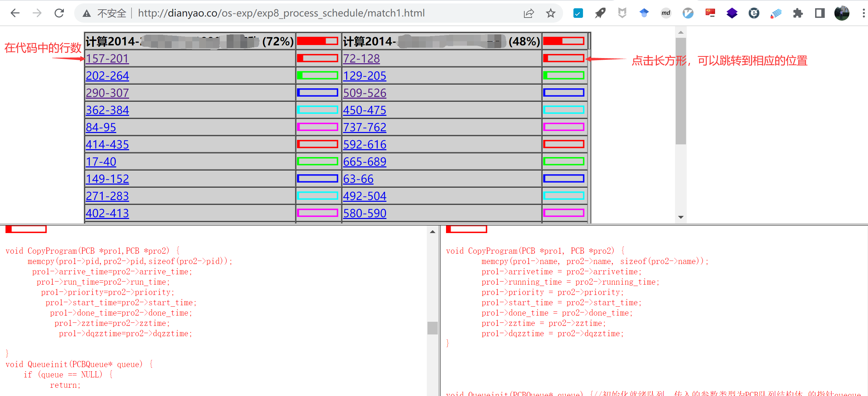Viewport: 868px width, 396px height.
Task: Click the magenta bar beside 84-95
Action: (x=318, y=127)
